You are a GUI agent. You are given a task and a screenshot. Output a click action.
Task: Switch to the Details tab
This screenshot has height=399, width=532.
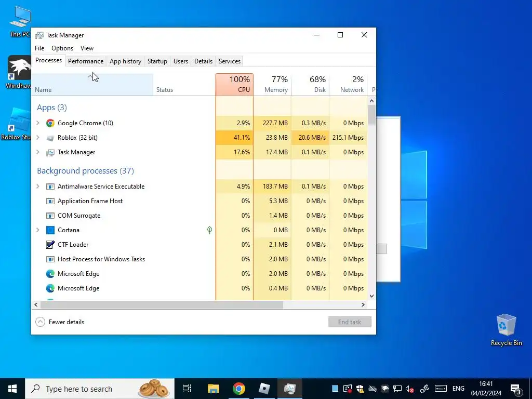click(x=204, y=61)
